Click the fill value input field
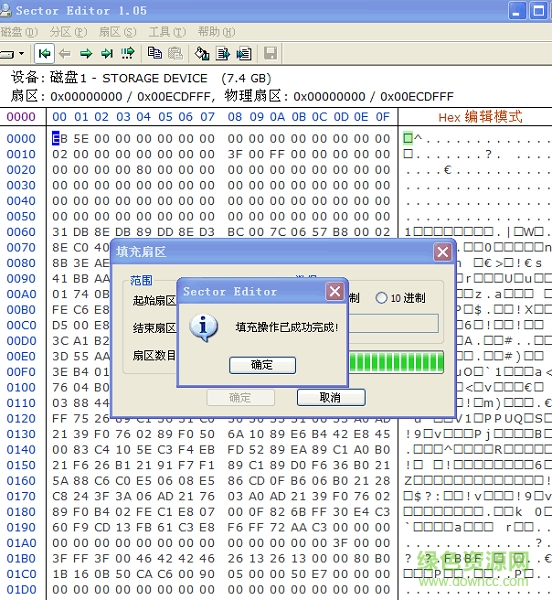The height and width of the screenshot is (600, 552). click(394, 324)
